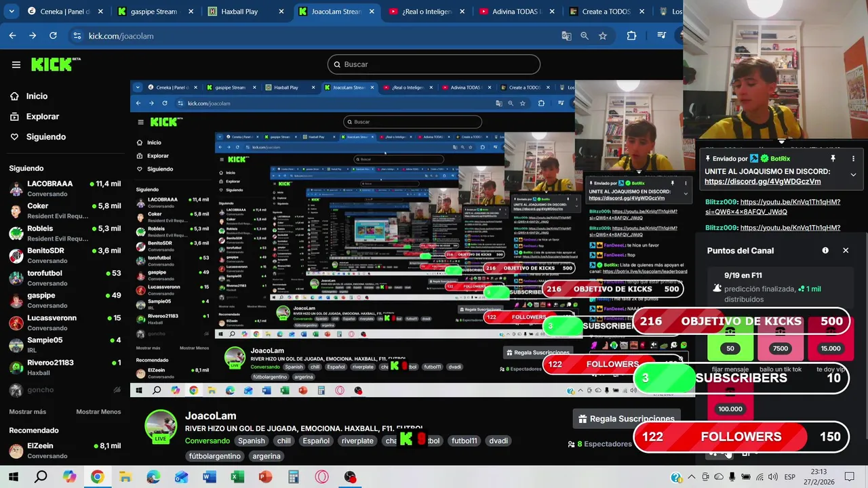Open the hamburger menu beside the main Kick logo

click(x=16, y=64)
